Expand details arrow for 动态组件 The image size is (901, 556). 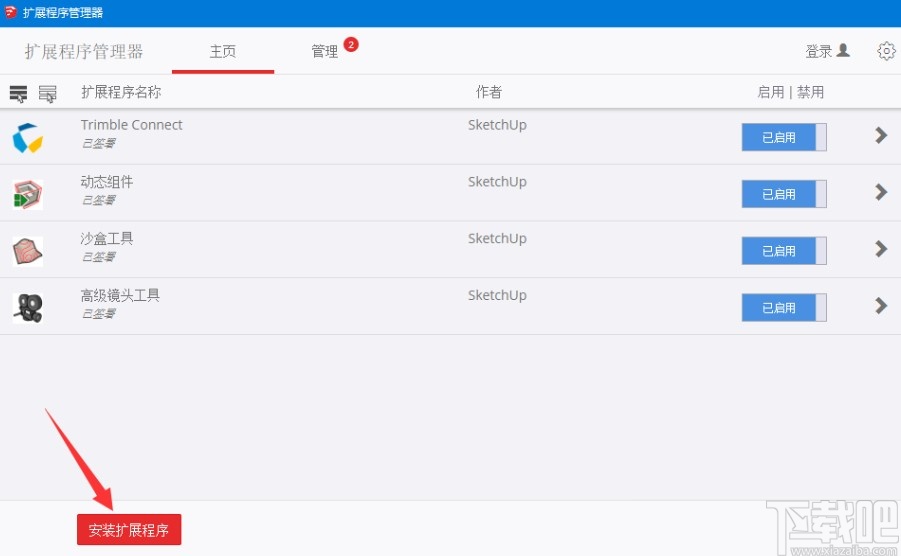tap(881, 192)
